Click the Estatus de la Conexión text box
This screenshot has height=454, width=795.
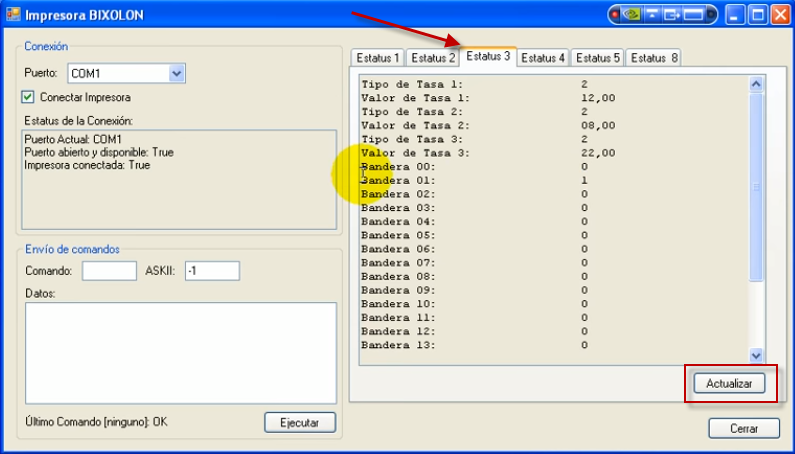pos(179,180)
